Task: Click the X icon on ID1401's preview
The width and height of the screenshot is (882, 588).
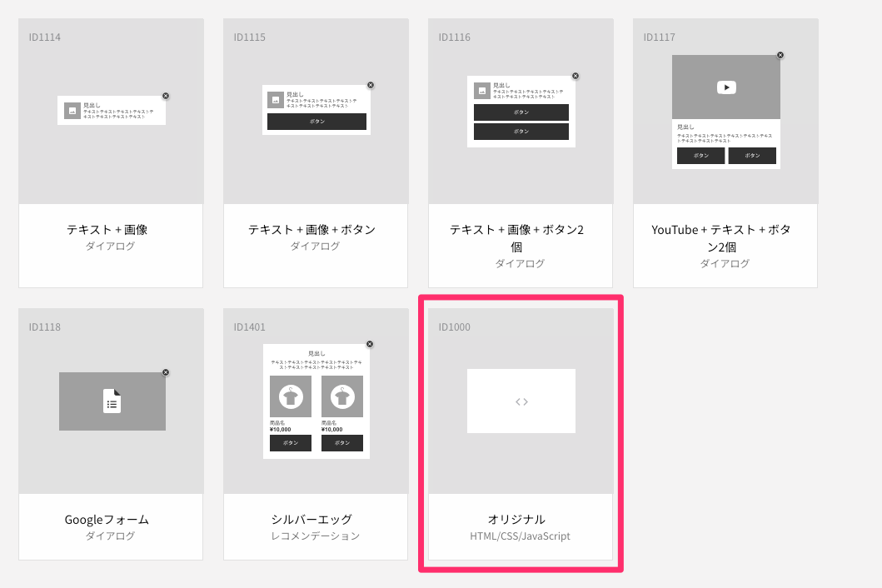Action: (x=370, y=343)
